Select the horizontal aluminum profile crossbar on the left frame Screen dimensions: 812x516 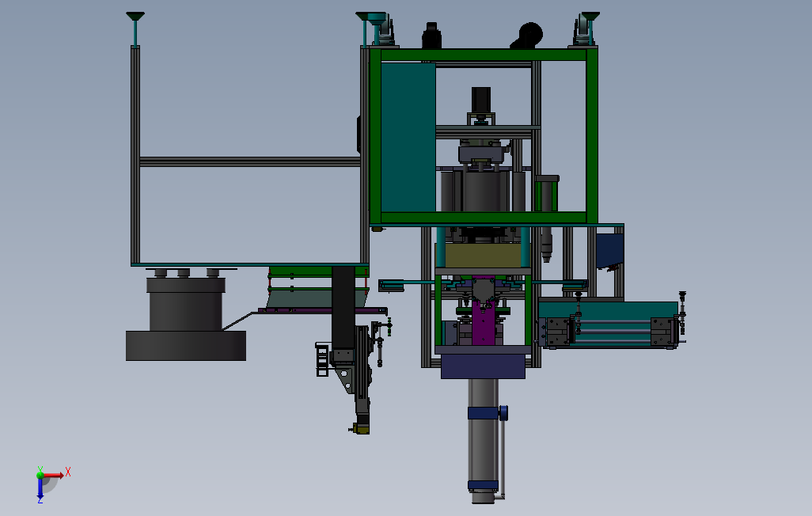pos(250,161)
